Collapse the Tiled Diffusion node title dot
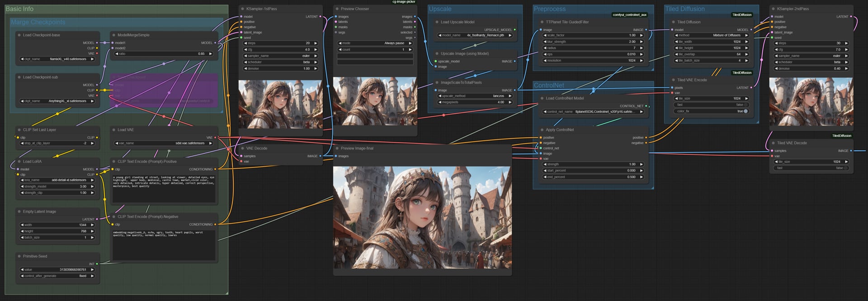This screenshot has height=301, width=868. [x=673, y=22]
